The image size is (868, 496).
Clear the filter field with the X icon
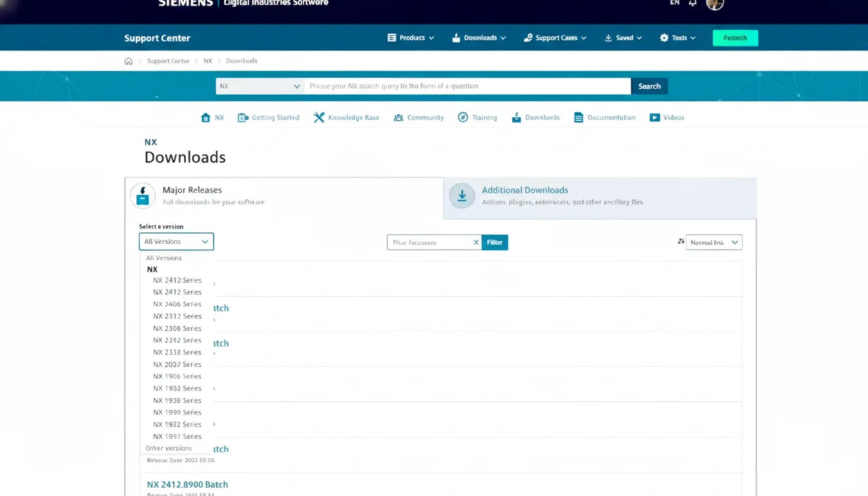[x=477, y=243]
